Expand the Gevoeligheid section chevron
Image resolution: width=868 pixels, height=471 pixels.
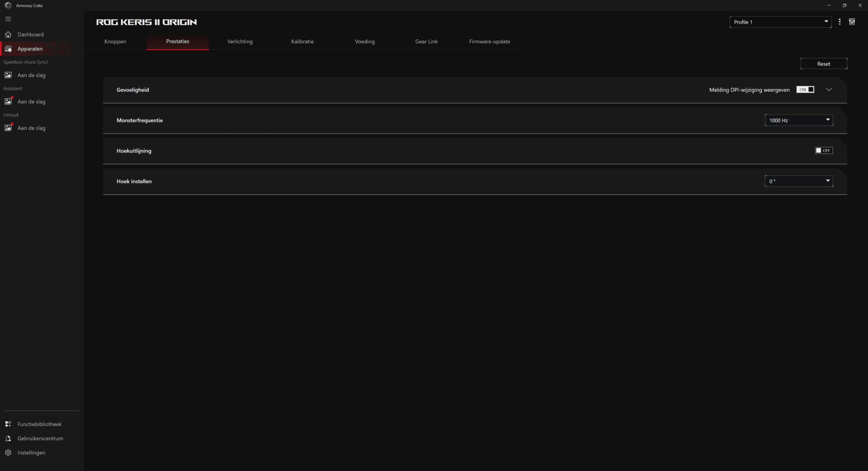829,90
